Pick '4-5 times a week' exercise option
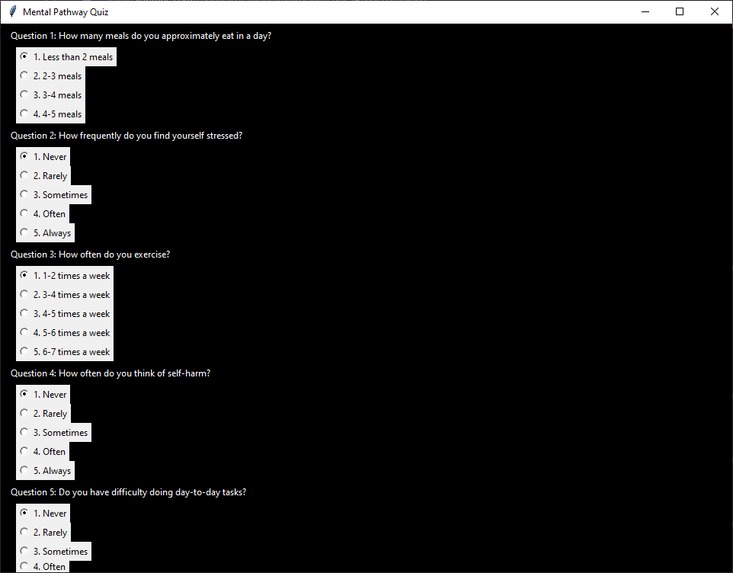This screenshot has height=573, width=733. (65, 314)
